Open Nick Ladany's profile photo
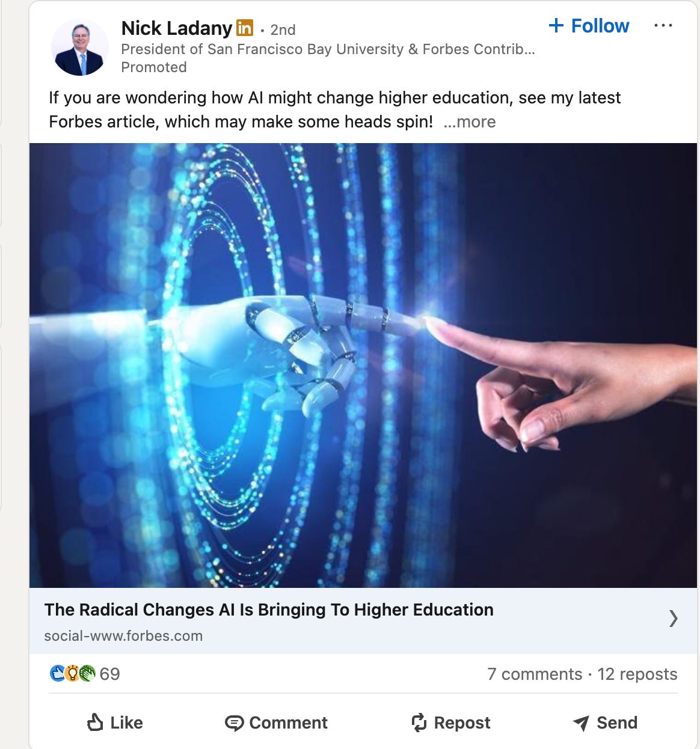Image resolution: width=700 pixels, height=749 pixels. [80, 47]
